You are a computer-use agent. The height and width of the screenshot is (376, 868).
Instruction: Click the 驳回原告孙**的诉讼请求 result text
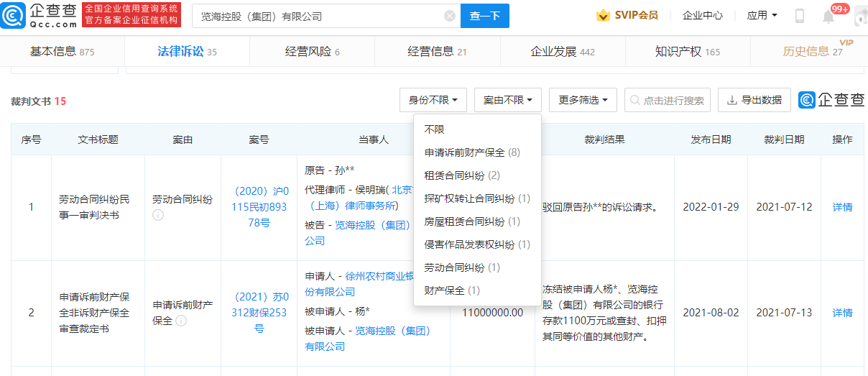600,207
